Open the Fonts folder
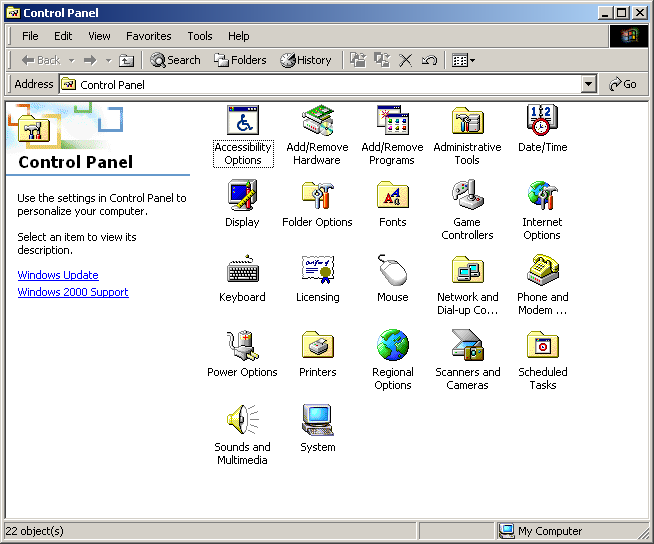 [x=392, y=195]
